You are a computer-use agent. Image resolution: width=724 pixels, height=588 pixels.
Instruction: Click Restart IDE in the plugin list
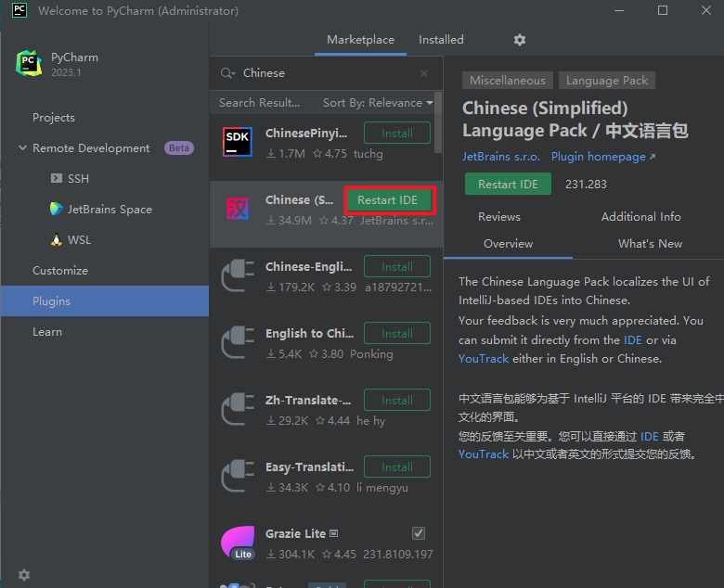[387, 200]
